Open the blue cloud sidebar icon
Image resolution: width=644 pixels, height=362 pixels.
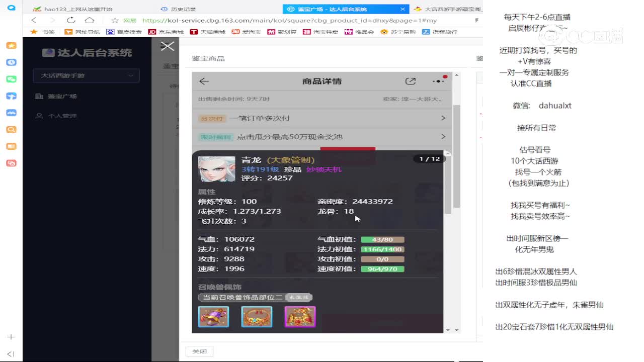click(11, 113)
